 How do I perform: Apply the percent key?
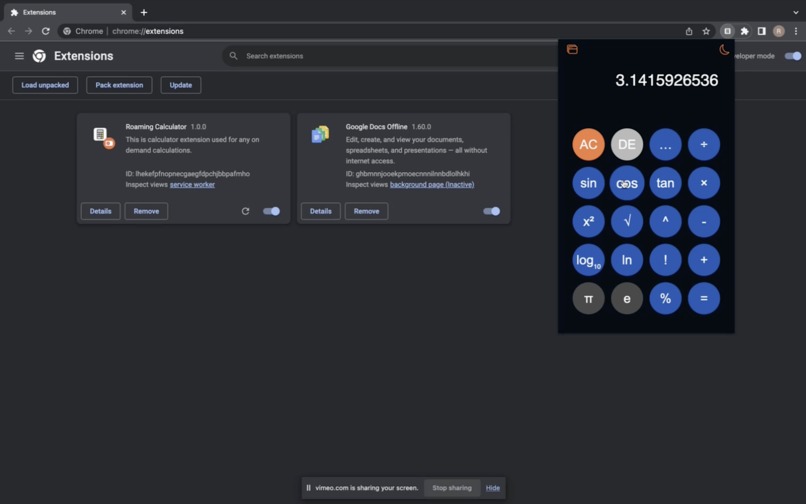[665, 298]
